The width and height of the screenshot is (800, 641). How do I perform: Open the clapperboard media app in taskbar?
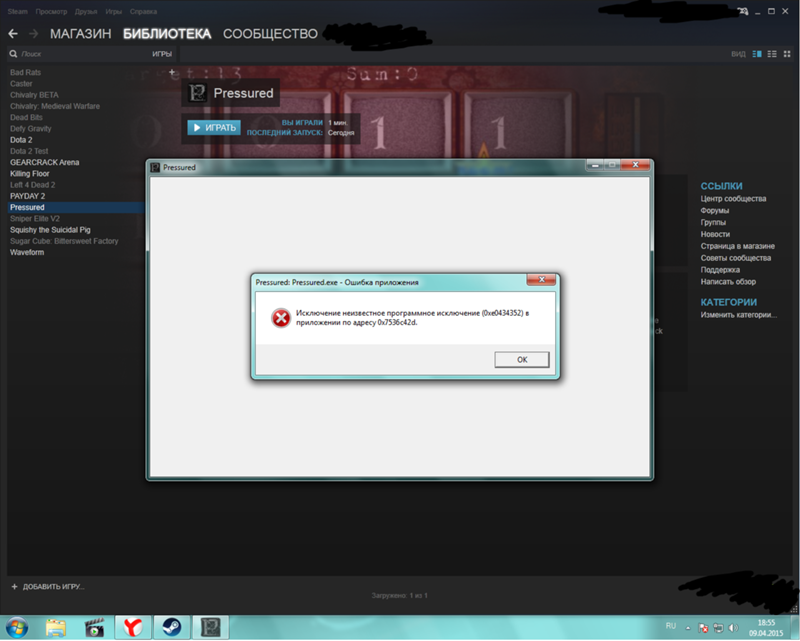pyautogui.click(x=94, y=627)
